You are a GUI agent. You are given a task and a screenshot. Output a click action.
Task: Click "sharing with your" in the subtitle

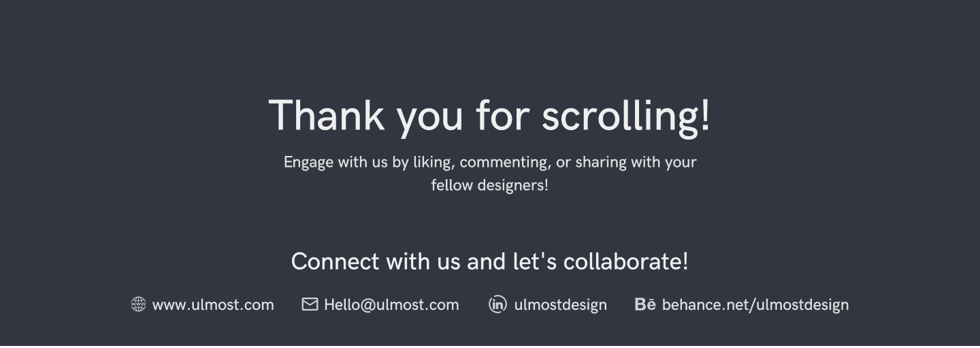click(636, 163)
